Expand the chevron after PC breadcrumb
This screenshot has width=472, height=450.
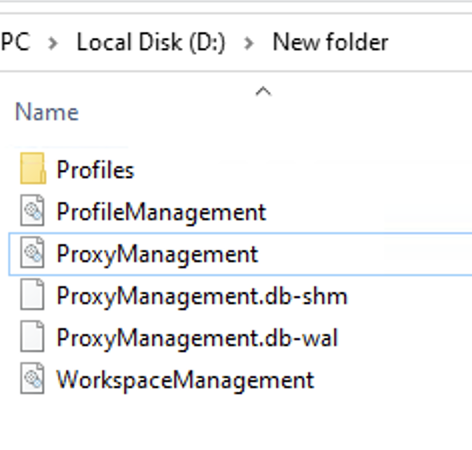click(x=53, y=43)
